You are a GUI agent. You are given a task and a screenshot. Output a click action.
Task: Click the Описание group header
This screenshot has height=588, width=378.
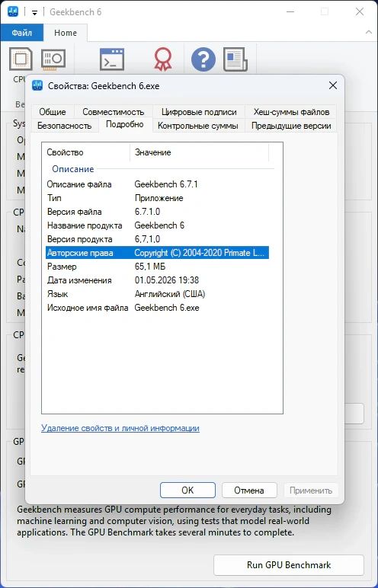pos(73,169)
